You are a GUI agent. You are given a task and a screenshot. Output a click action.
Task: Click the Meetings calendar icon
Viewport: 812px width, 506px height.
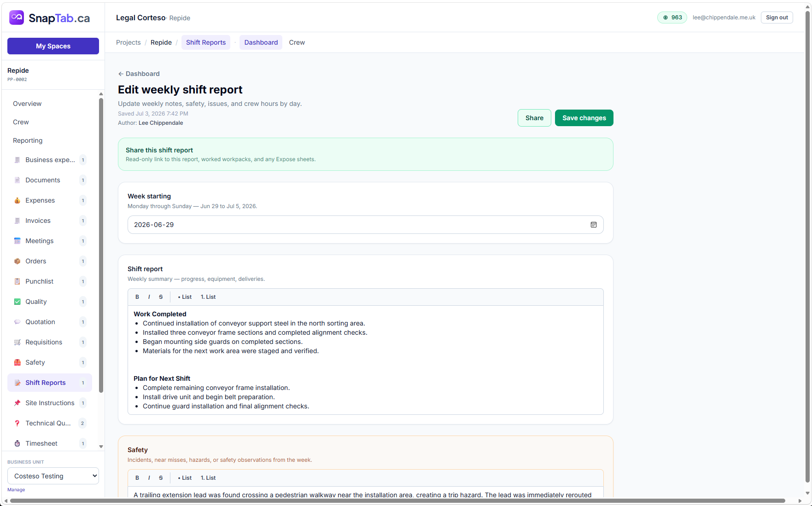(17, 241)
